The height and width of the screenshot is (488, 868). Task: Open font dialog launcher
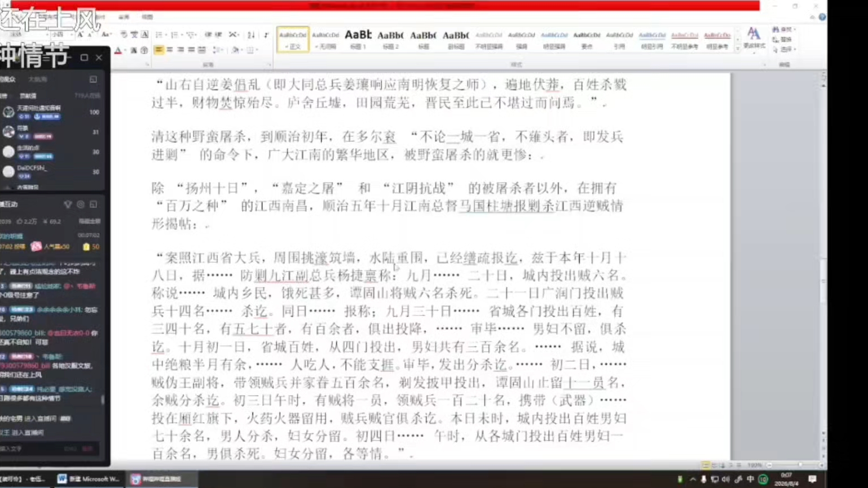147,65
